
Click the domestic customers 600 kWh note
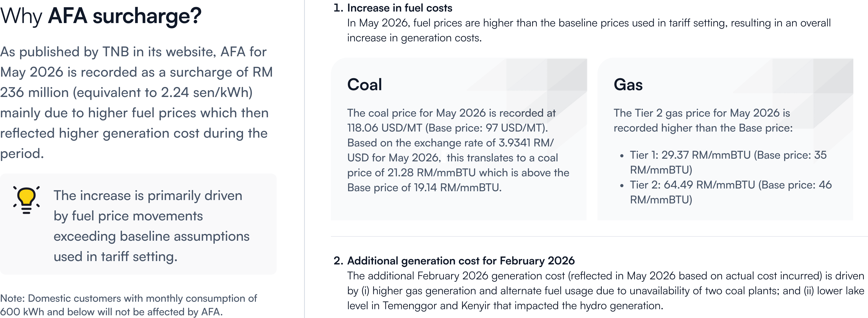tap(128, 305)
